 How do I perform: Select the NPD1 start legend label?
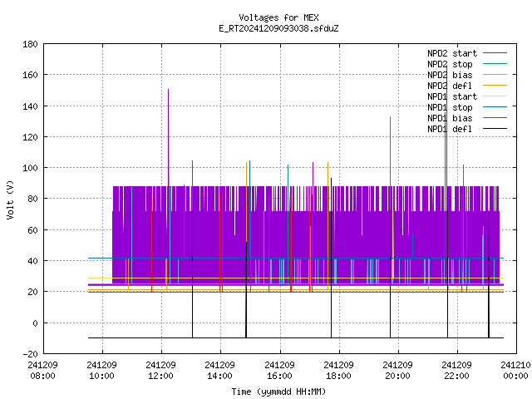point(452,96)
